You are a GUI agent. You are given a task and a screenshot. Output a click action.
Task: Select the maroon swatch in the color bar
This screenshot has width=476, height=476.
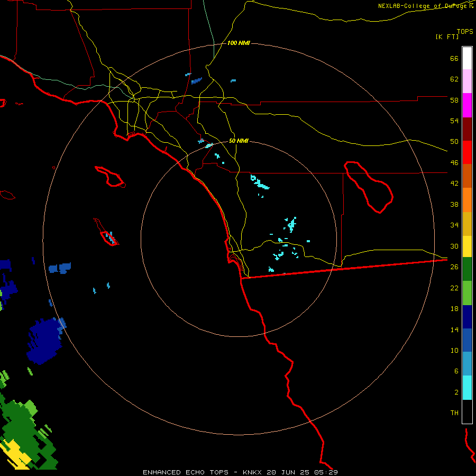point(467,129)
